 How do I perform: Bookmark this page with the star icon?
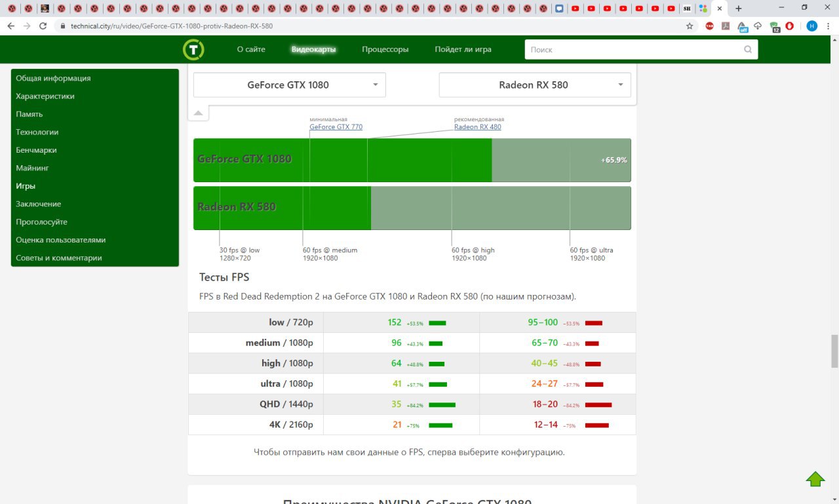tap(690, 26)
